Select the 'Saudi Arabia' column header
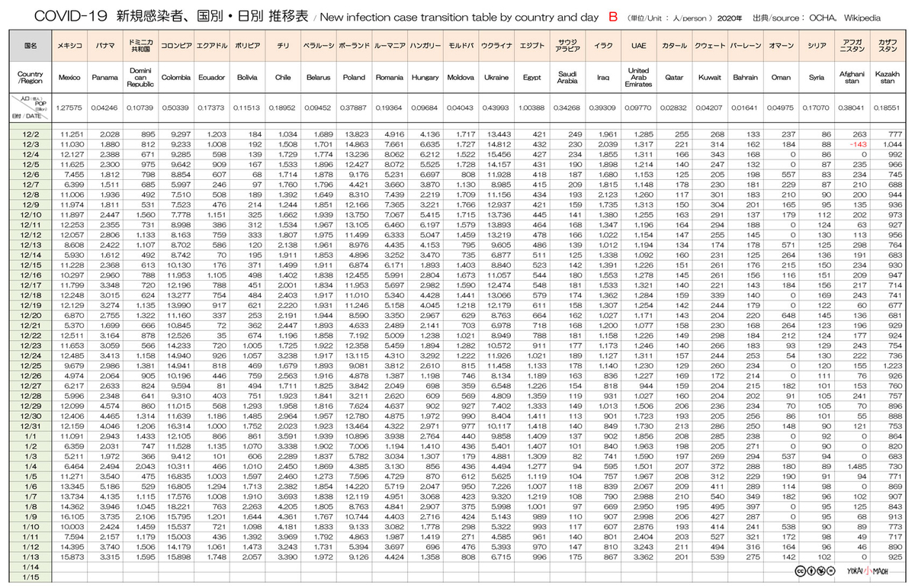Image resolution: width=915 pixels, height=588 pixels. (567, 77)
